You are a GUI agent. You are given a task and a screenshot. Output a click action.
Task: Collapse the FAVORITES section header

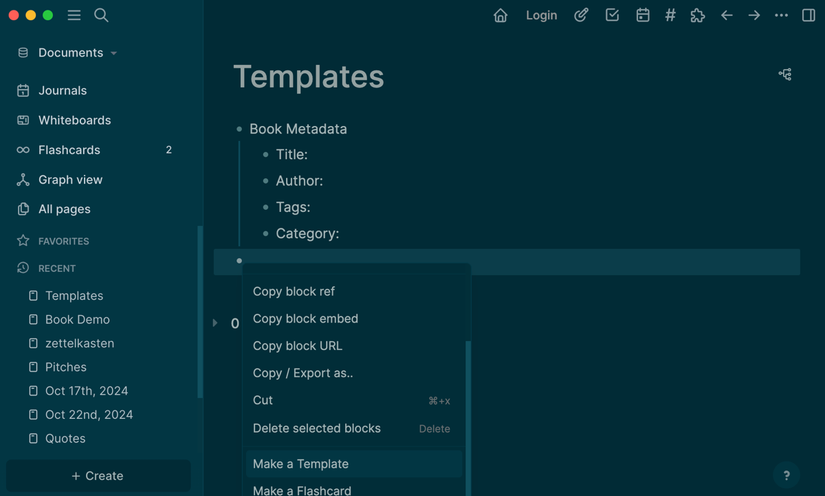pyautogui.click(x=64, y=241)
